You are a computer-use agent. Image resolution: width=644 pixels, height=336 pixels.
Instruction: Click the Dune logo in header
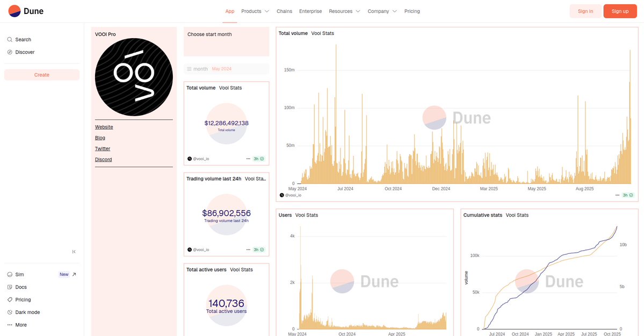coord(26,11)
